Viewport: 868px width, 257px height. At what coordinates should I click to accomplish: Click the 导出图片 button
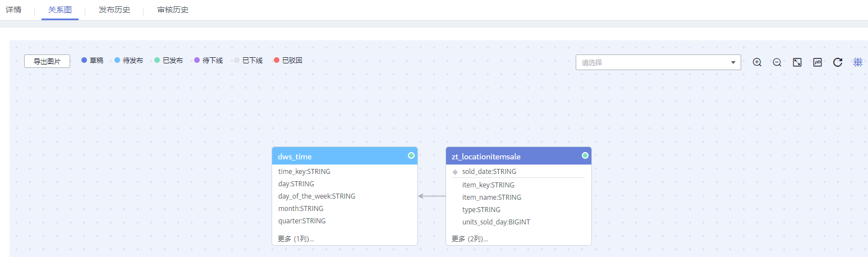tap(47, 61)
